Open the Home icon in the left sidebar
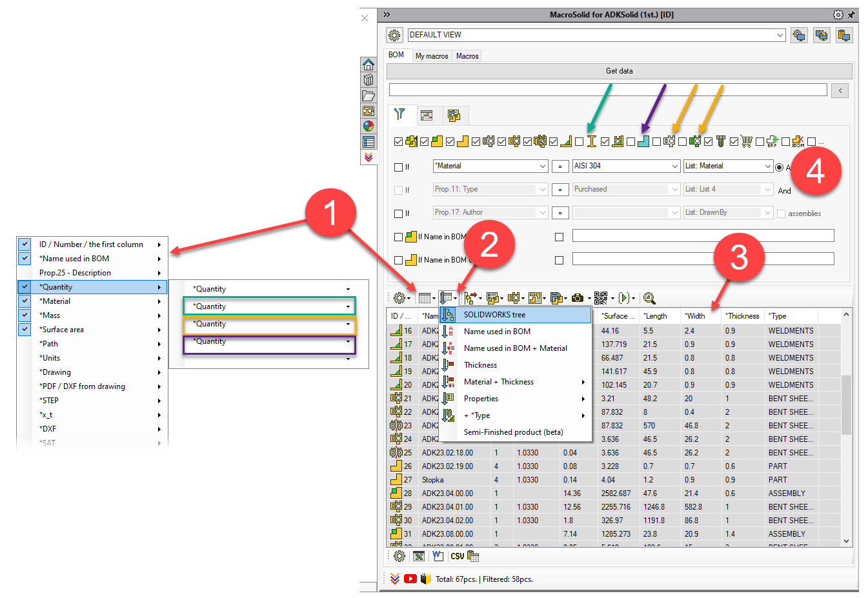868x598 pixels. [368, 65]
